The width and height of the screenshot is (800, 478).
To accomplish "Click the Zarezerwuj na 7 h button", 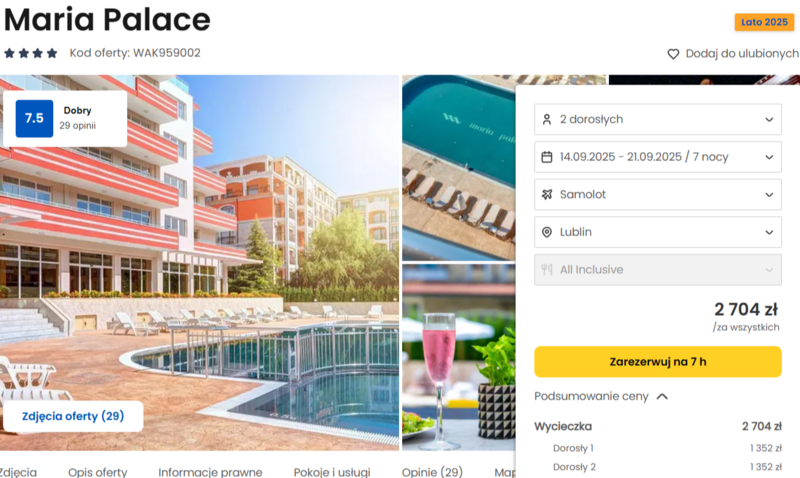I will (658, 362).
